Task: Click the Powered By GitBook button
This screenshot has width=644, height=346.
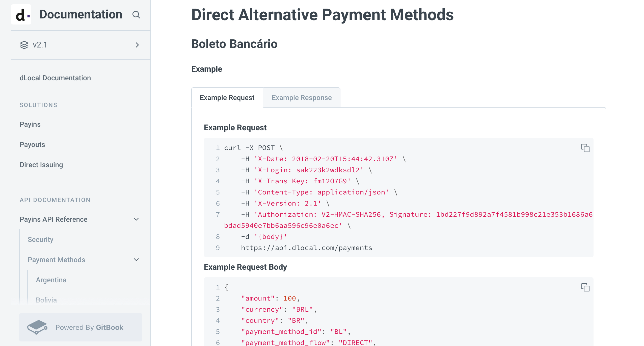Action: point(81,327)
